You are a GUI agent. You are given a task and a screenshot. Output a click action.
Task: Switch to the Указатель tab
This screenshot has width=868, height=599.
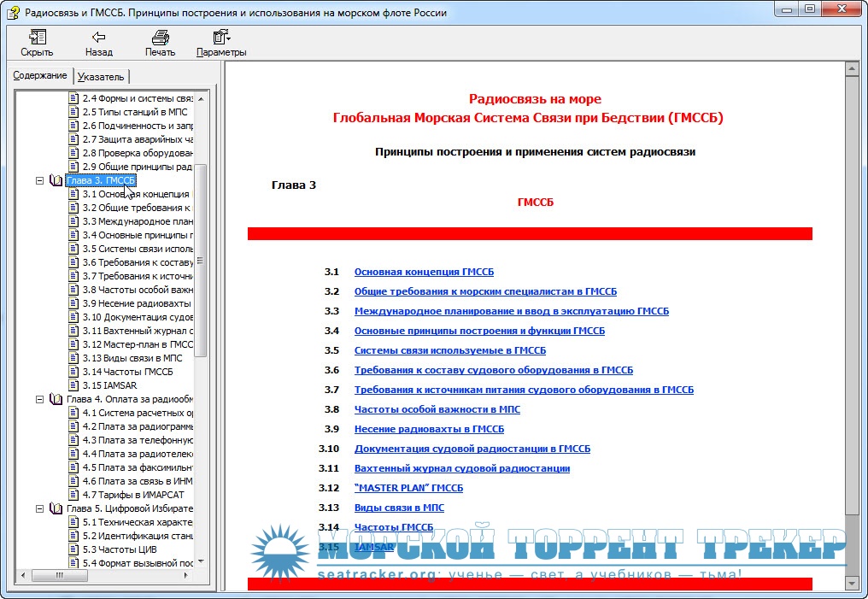click(101, 77)
